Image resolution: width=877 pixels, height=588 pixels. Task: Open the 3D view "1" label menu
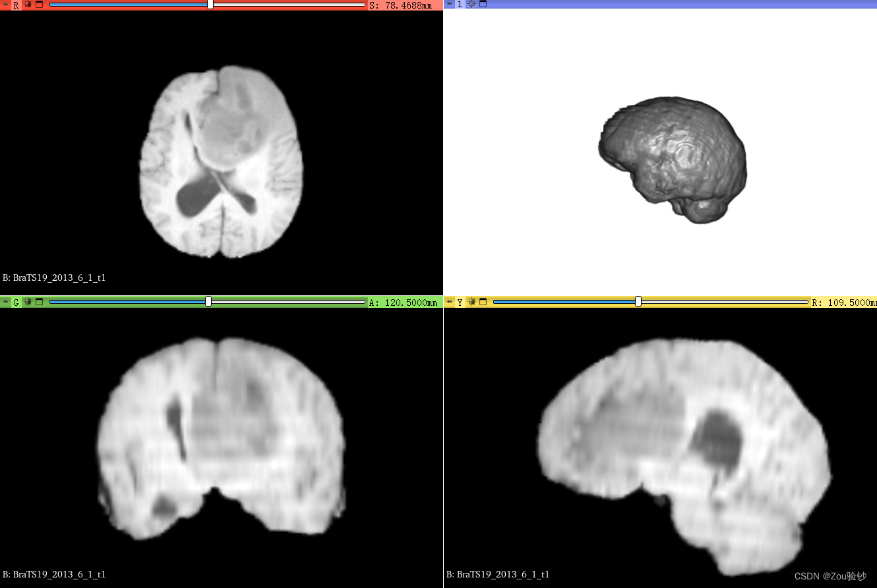click(460, 4)
